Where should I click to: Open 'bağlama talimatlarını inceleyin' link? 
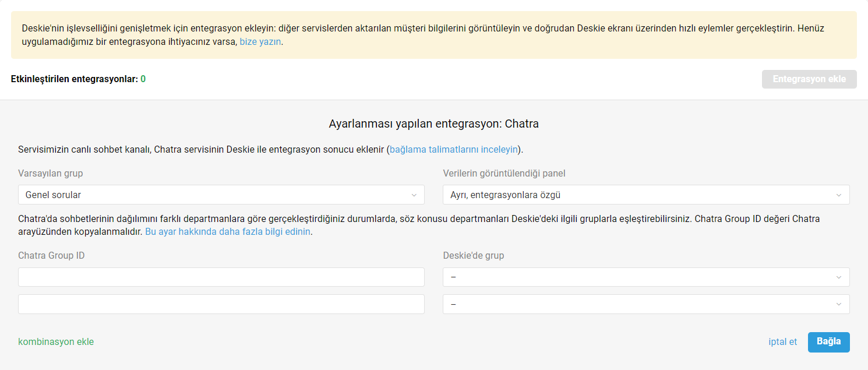click(x=454, y=149)
